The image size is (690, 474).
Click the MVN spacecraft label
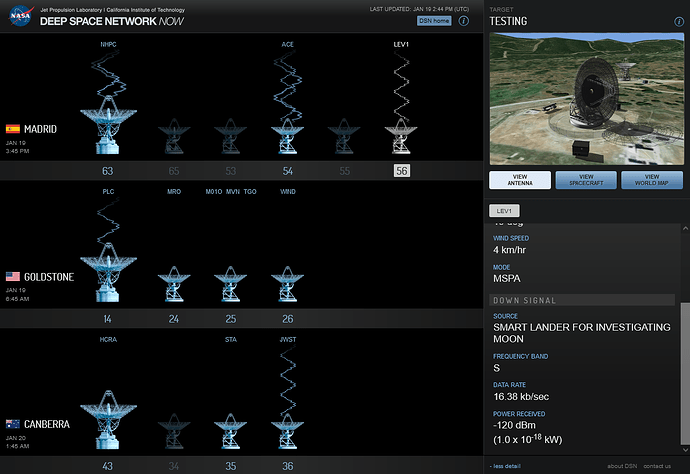[232, 192]
